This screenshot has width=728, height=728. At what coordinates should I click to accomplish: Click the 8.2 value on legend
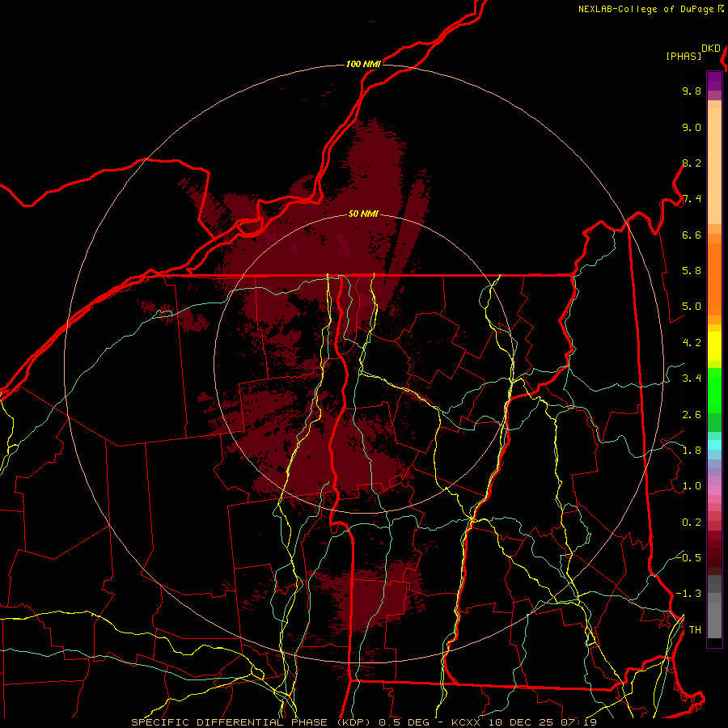click(x=692, y=163)
